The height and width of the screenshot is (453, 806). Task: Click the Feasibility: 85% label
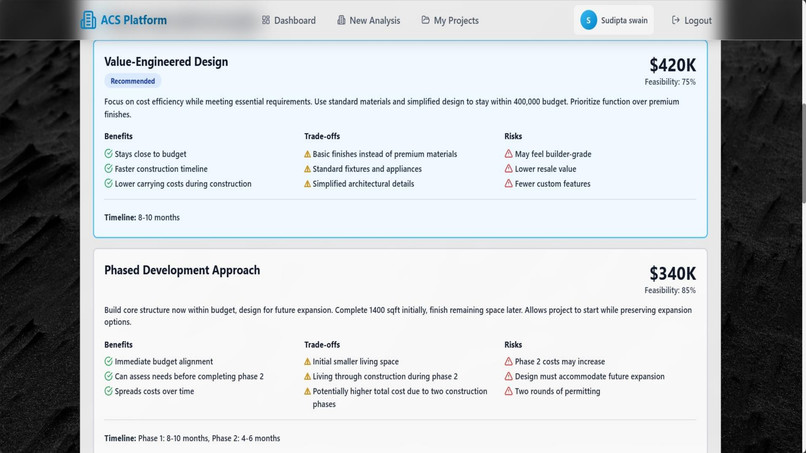(x=670, y=291)
